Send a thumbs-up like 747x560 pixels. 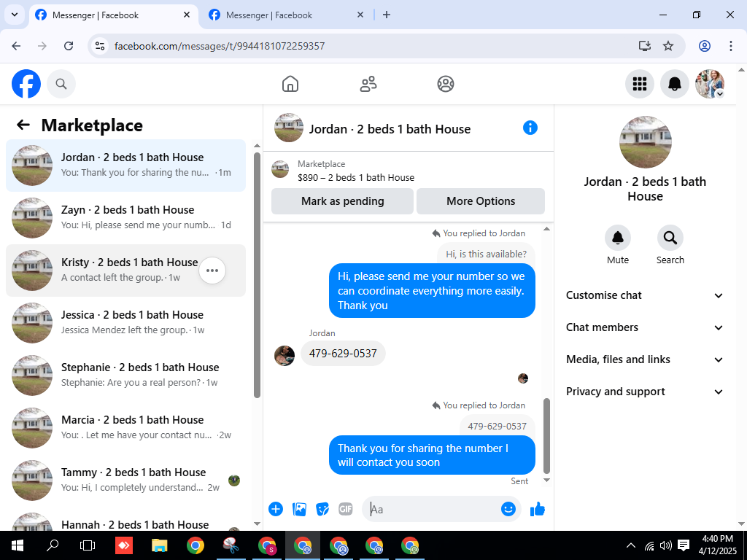pos(538,509)
